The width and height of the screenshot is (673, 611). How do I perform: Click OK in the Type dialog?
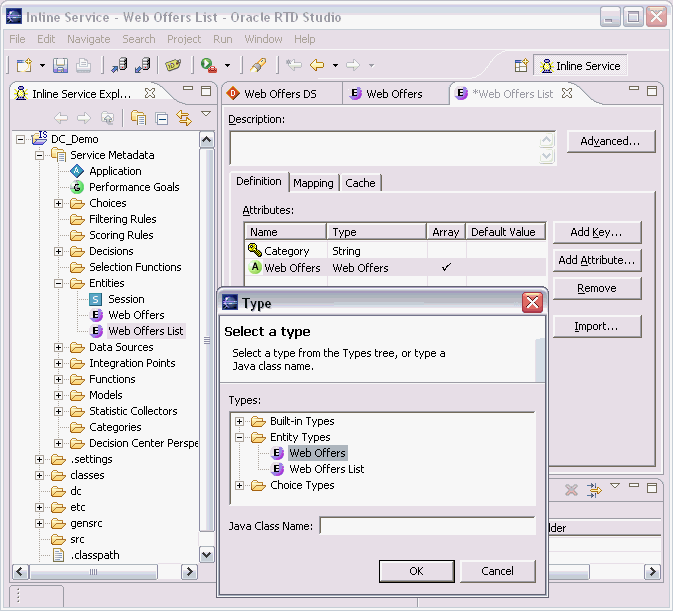(416, 571)
